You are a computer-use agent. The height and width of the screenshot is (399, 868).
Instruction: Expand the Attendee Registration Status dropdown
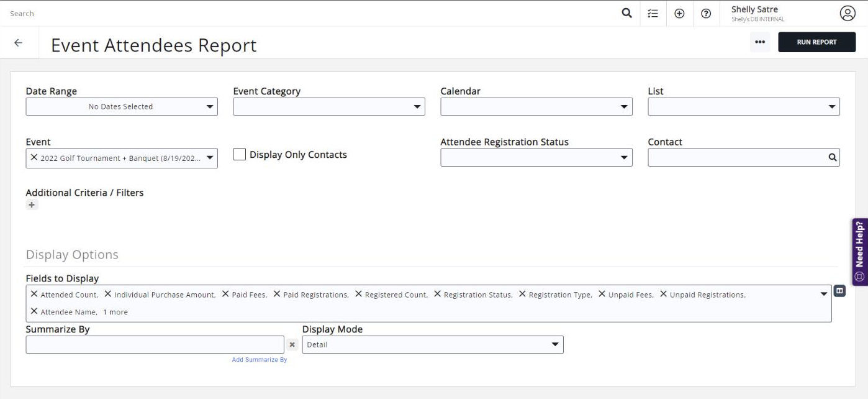[x=536, y=157]
